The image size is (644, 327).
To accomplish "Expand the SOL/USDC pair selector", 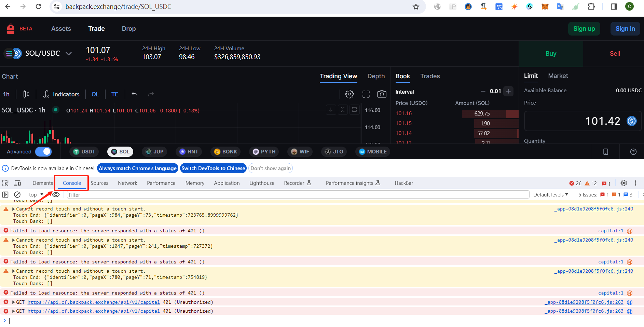I will click(x=69, y=54).
